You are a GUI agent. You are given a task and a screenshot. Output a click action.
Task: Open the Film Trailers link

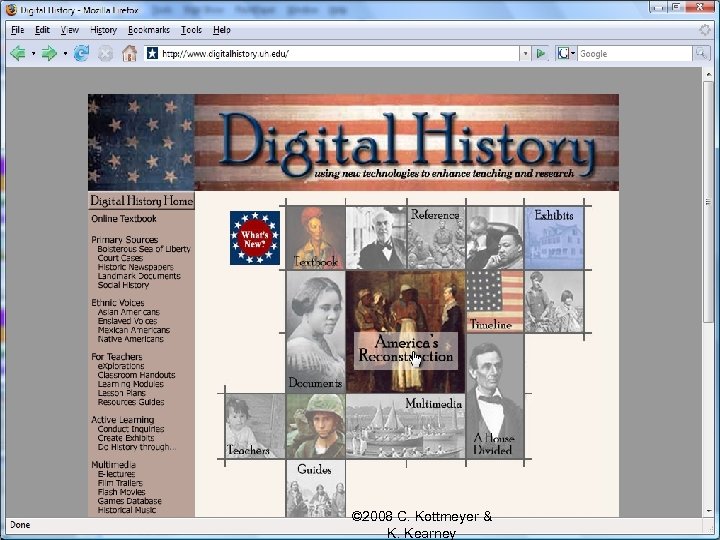coord(120,483)
